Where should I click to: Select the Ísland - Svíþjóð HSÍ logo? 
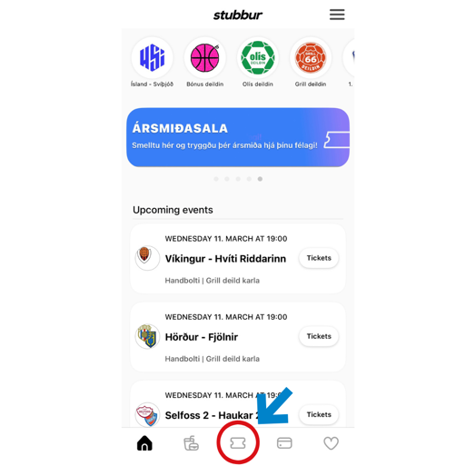pos(152,57)
